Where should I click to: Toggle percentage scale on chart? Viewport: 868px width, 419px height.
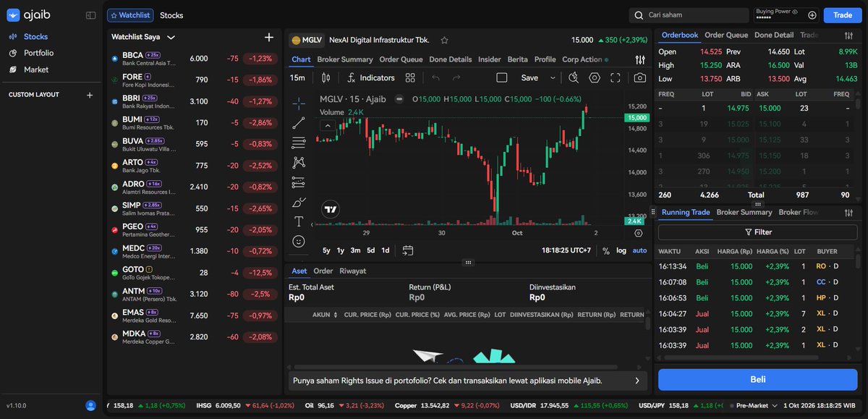tap(605, 250)
